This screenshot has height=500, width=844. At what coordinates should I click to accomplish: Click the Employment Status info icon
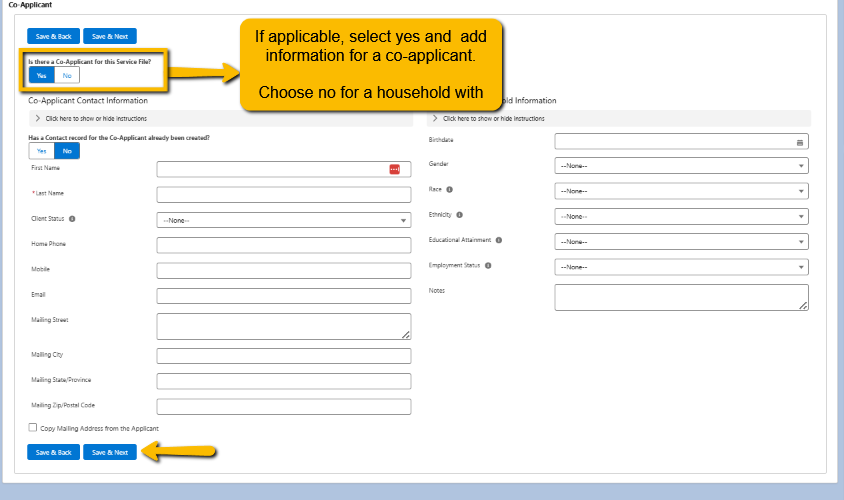pos(489,266)
